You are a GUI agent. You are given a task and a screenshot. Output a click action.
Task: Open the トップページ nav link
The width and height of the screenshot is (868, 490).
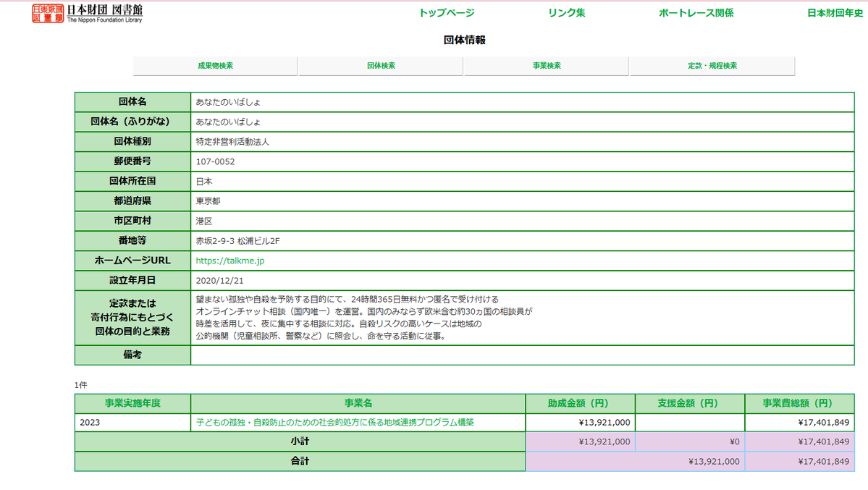coord(446,13)
